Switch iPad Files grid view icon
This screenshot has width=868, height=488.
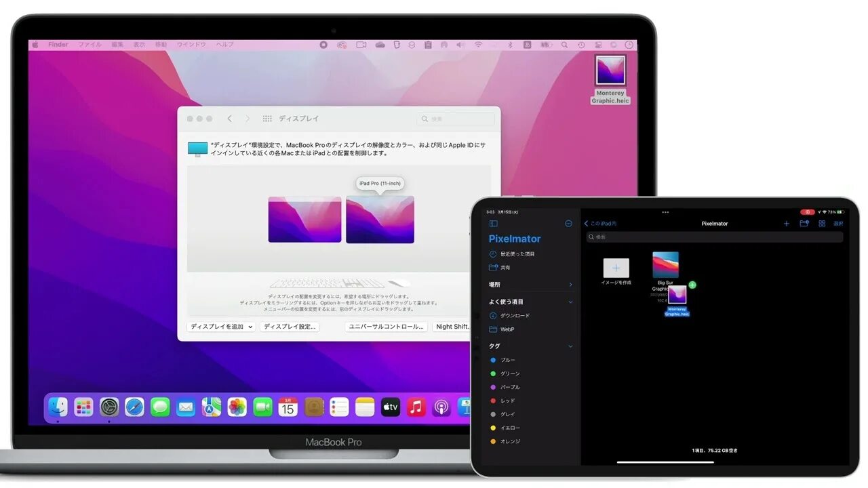822,224
